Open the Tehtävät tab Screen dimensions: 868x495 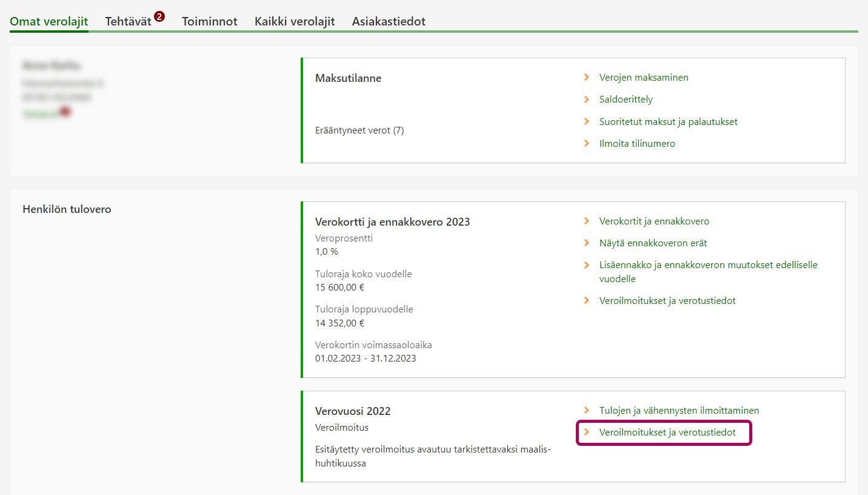pos(128,21)
